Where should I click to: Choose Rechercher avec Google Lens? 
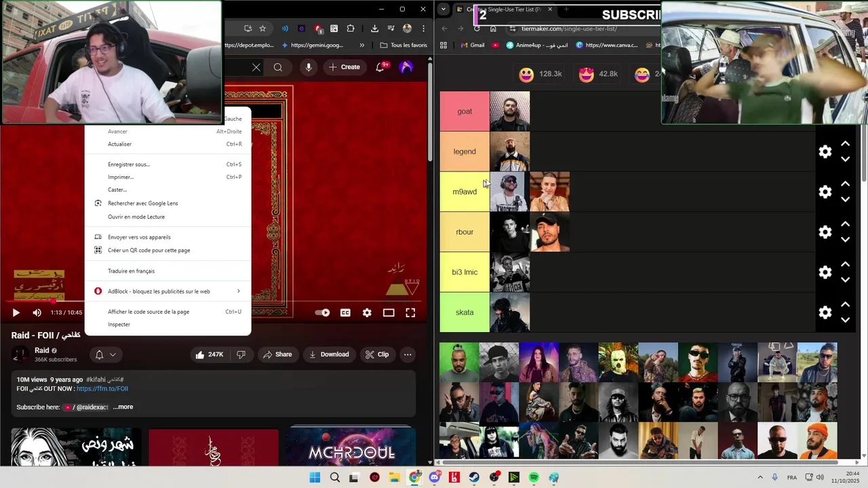[x=167, y=203]
